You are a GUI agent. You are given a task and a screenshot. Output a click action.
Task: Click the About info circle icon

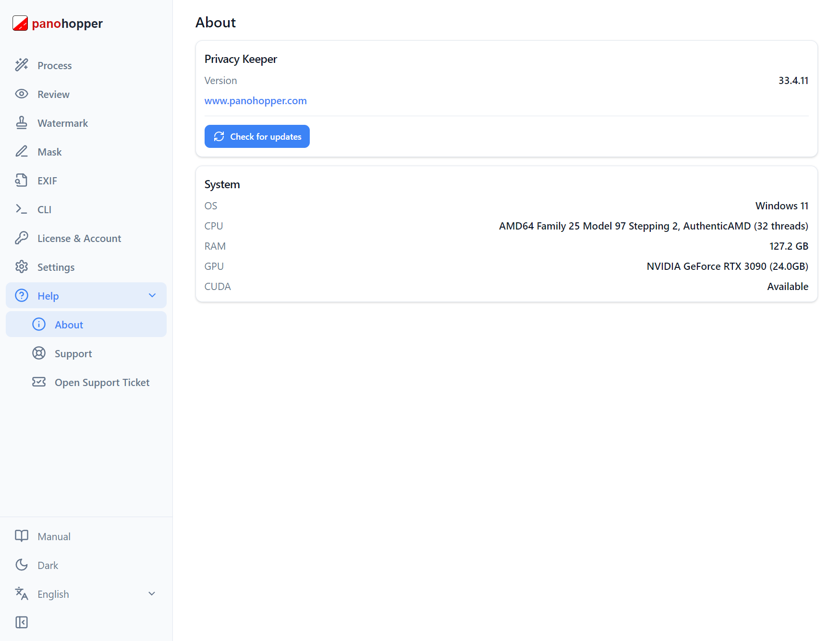click(39, 324)
